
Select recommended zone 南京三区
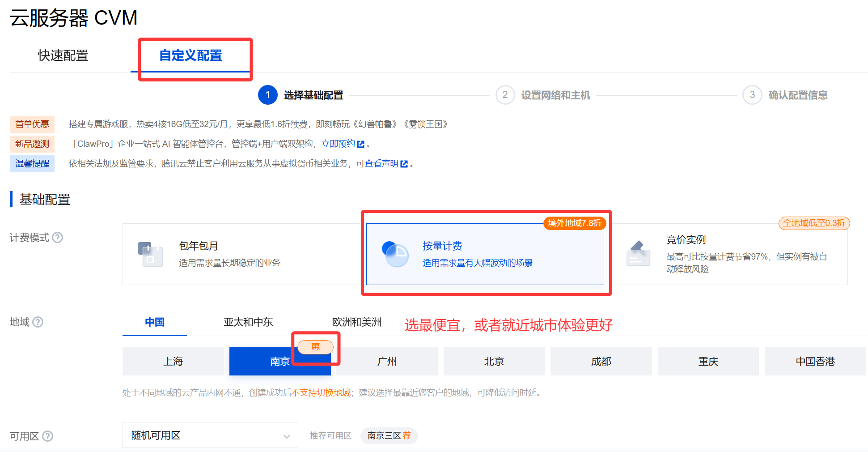[389, 435]
